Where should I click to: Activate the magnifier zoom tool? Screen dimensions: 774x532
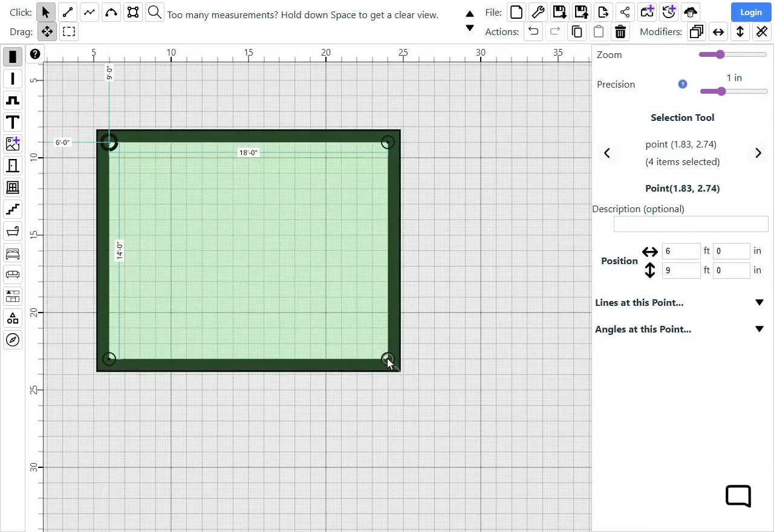click(155, 12)
